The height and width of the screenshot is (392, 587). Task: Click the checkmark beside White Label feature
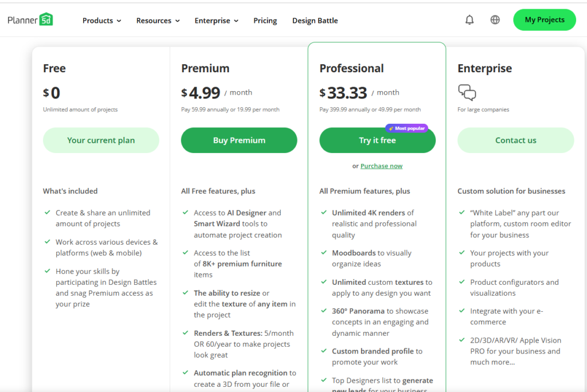(x=463, y=213)
